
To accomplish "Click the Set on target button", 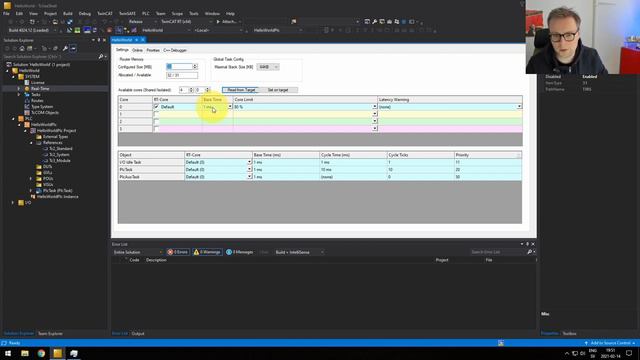I will click(278, 90).
